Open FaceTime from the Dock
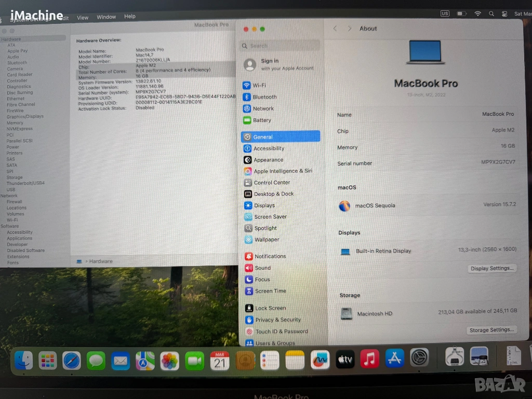The width and height of the screenshot is (532, 399). 194,361
